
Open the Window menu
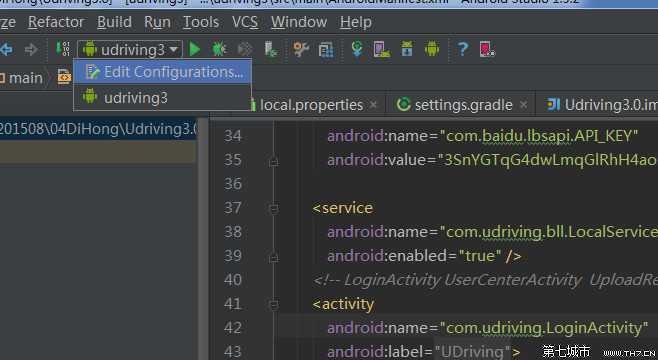point(298,22)
